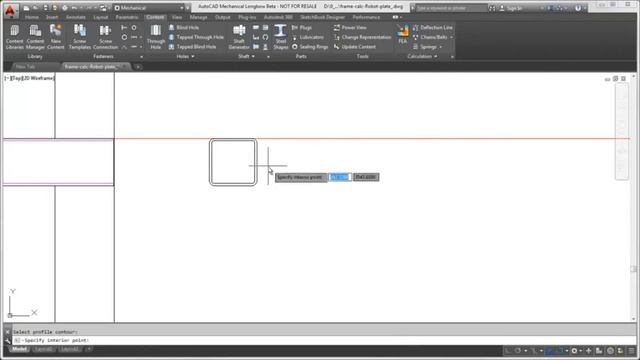Open the Plug-ins ribbon tab
The width and height of the screenshot is (640, 360).
point(247,17)
